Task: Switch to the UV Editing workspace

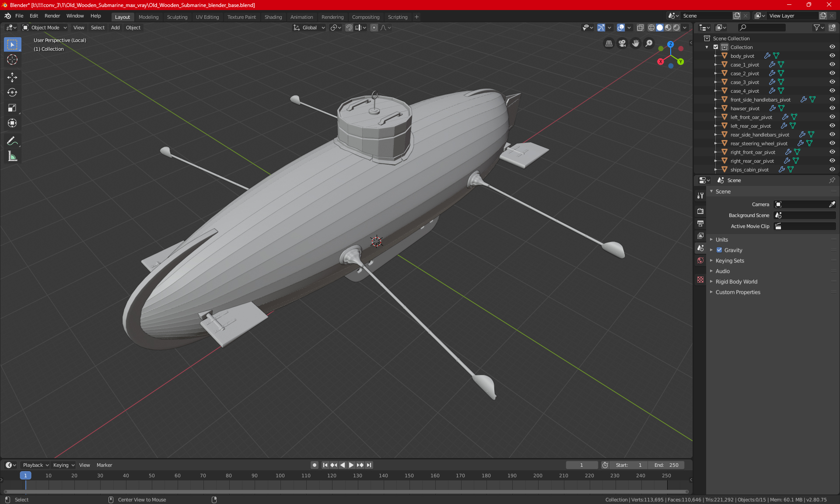Action: [x=207, y=17]
